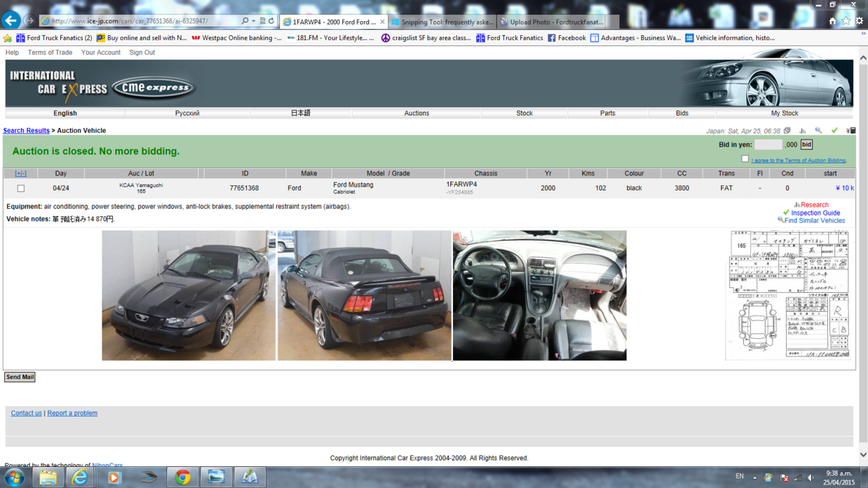Select the English language option

[65, 113]
